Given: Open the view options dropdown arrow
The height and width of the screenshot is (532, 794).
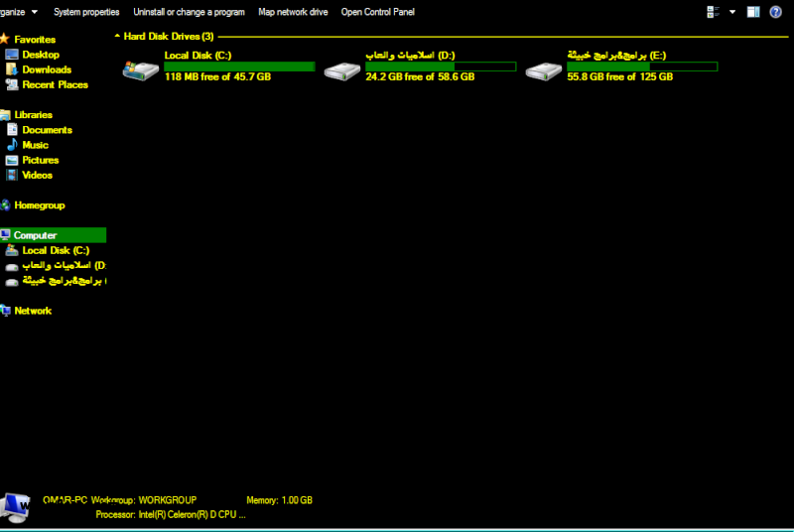Looking at the screenshot, I should pyautogui.click(x=732, y=12).
